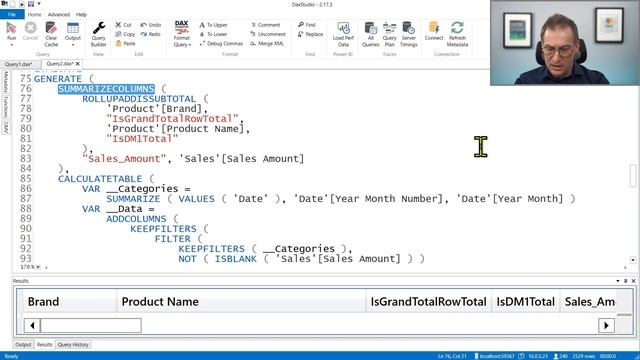Expand the quick access toolbar dropdown

(x=39, y=4)
